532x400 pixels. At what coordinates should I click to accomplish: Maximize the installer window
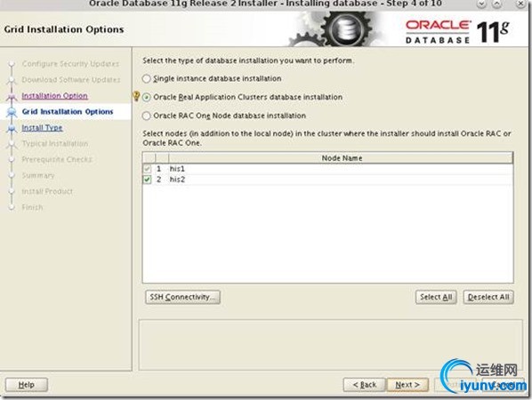pyautogui.click(x=496, y=4)
